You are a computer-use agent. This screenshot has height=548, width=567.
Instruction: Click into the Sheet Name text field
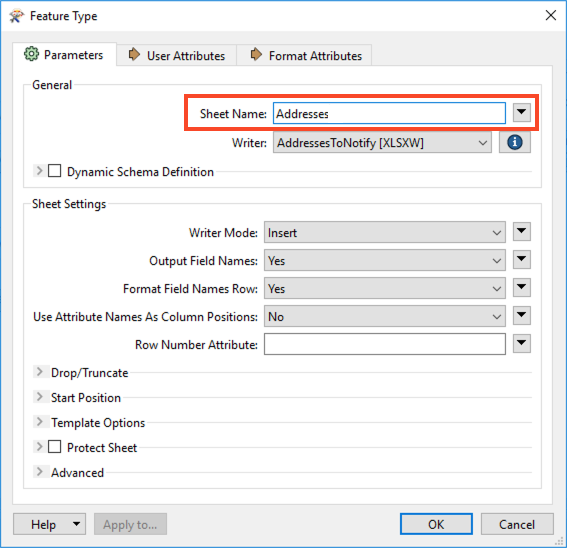point(389,113)
